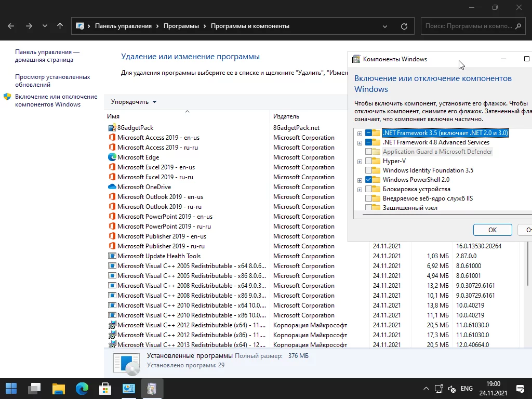The image size is (532, 399).
Task: Select 'Microsoft Excel 2019 - en-us' row
Action: [x=228, y=167]
